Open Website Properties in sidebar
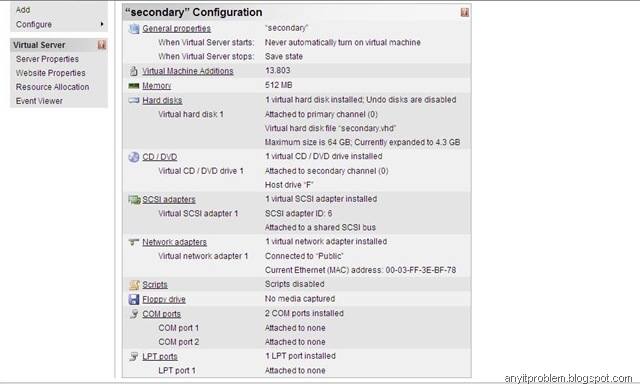This screenshot has height=384, width=640. pos(51,73)
